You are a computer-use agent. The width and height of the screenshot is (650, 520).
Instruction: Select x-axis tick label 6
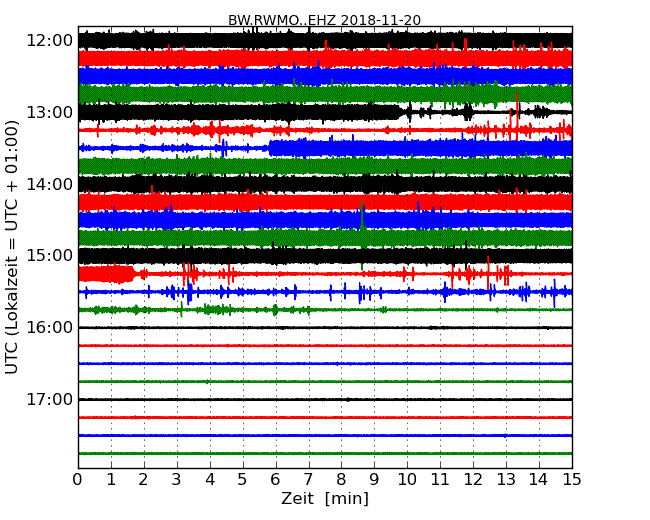click(275, 480)
